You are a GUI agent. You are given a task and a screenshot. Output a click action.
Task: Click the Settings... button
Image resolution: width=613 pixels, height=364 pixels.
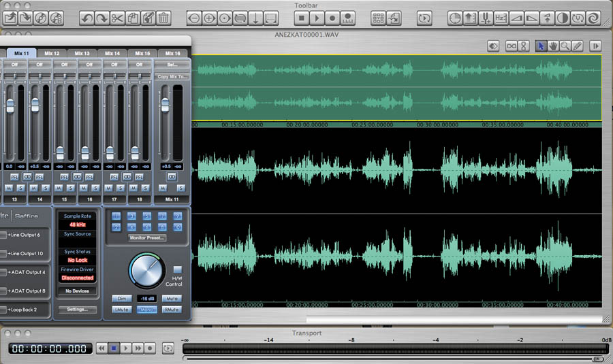77,309
